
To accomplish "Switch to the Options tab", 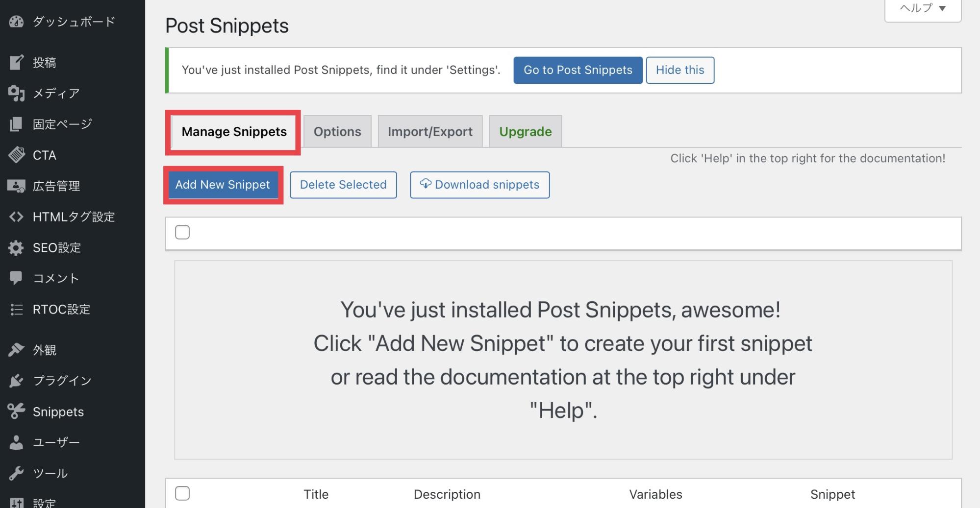I will [337, 132].
